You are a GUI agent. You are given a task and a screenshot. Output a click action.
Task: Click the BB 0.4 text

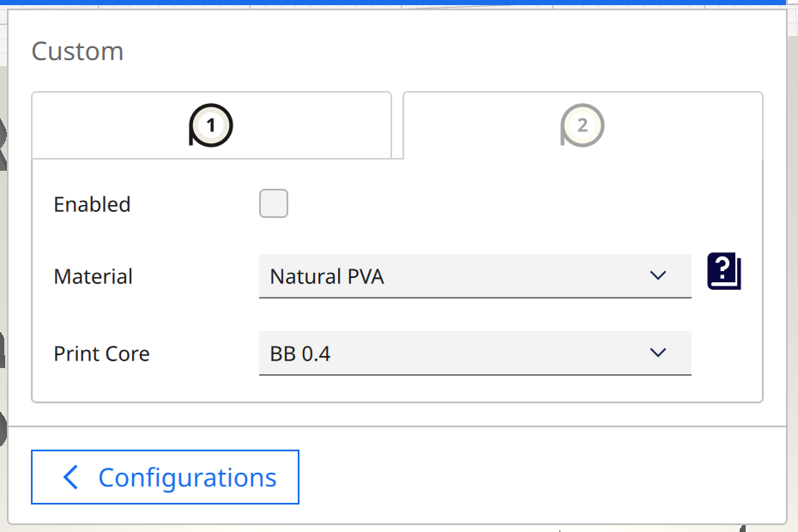click(x=300, y=354)
